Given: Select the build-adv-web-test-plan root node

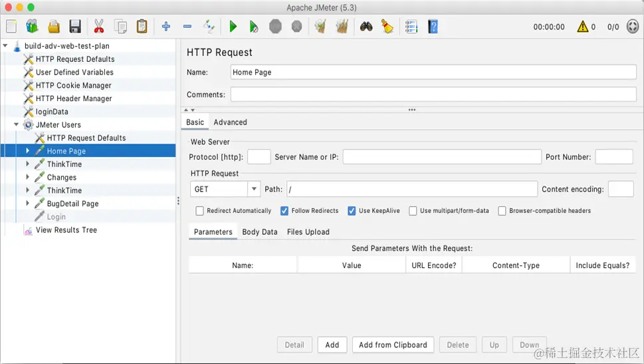Looking at the screenshot, I should pyautogui.click(x=66, y=46).
